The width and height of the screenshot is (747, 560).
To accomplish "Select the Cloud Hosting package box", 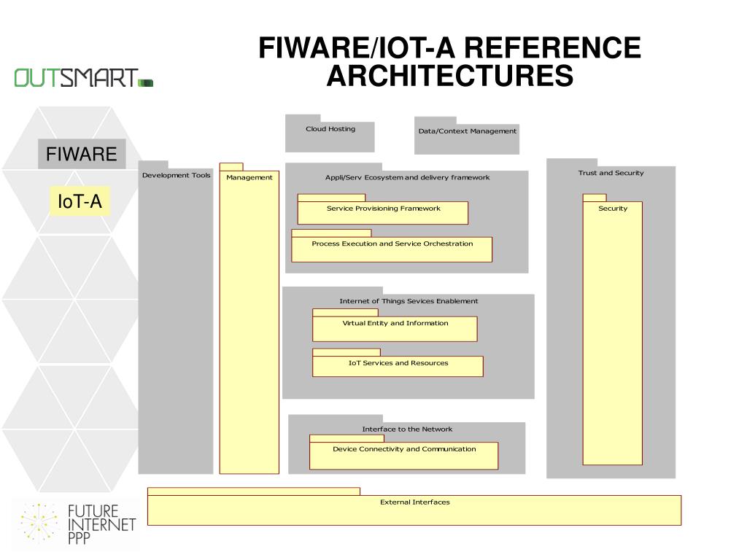I will [330, 133].
